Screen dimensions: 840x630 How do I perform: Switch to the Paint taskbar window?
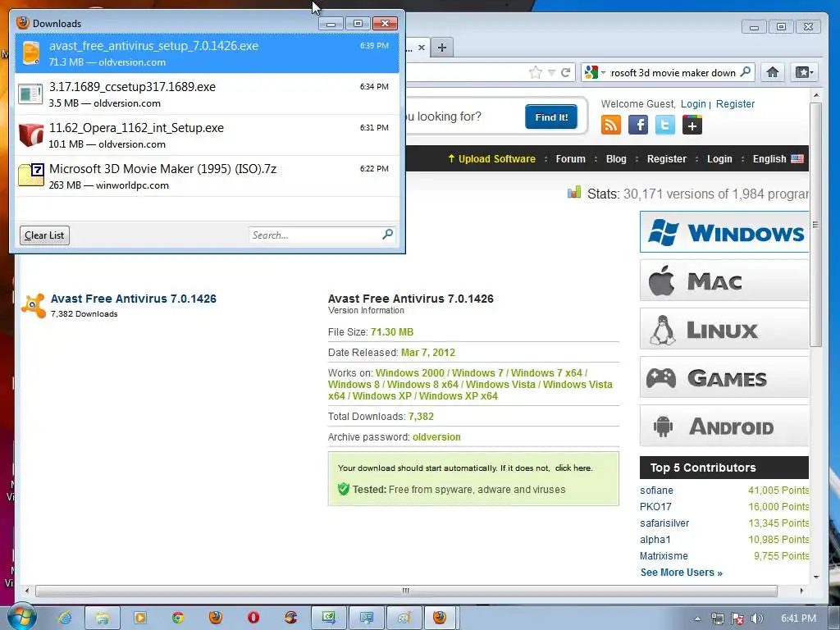(404, 618)
